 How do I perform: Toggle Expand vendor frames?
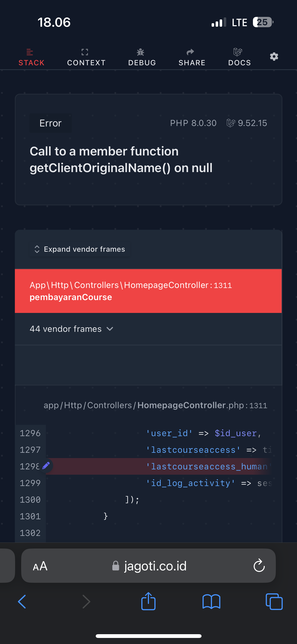pos(80,249)
